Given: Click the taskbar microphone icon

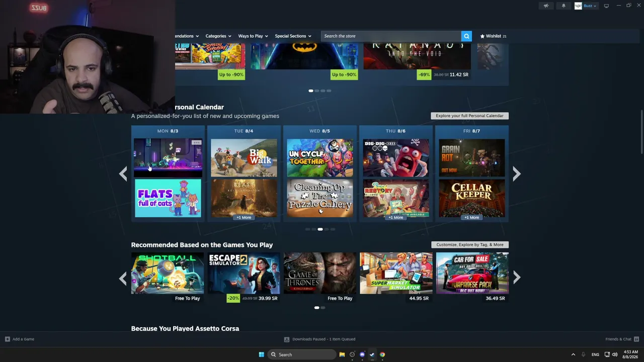Looking at the screenshot, I should (x=584, y=354).
